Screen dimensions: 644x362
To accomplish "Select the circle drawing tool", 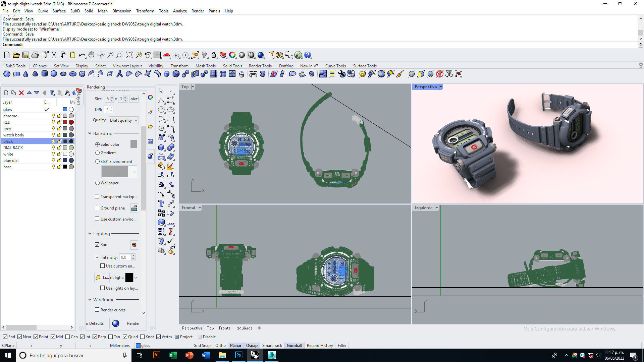I will click(x=161, y=110).
